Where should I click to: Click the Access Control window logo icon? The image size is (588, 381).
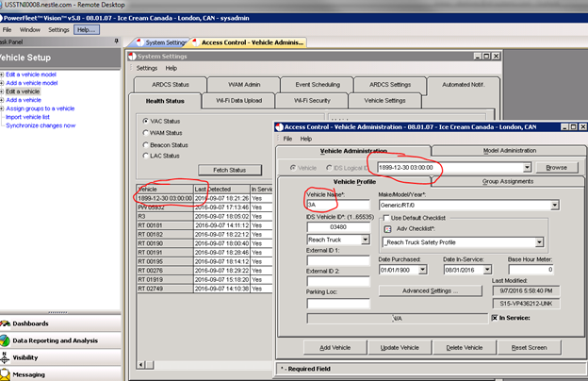pos(281,126)
